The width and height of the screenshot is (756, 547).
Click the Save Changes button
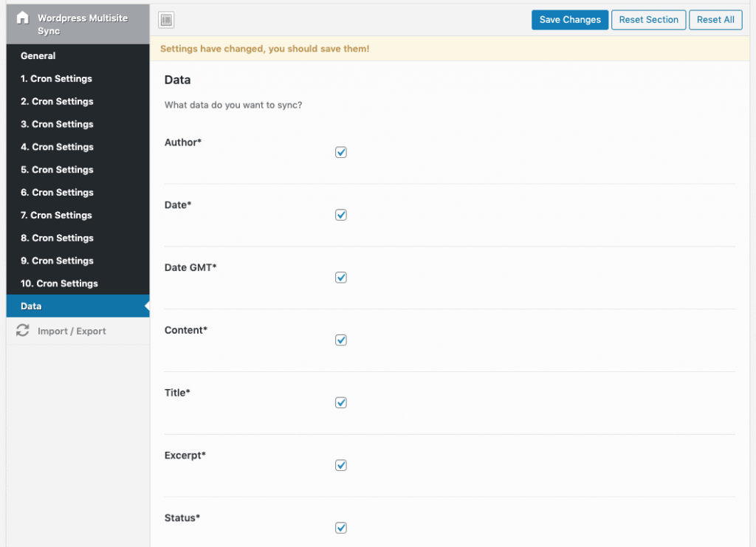(569, 20)
